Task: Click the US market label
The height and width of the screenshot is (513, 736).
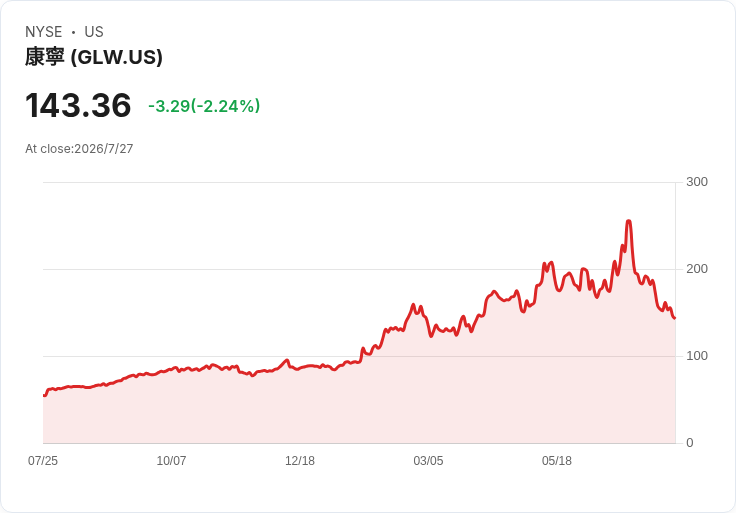Action: [x=94, y=32]
